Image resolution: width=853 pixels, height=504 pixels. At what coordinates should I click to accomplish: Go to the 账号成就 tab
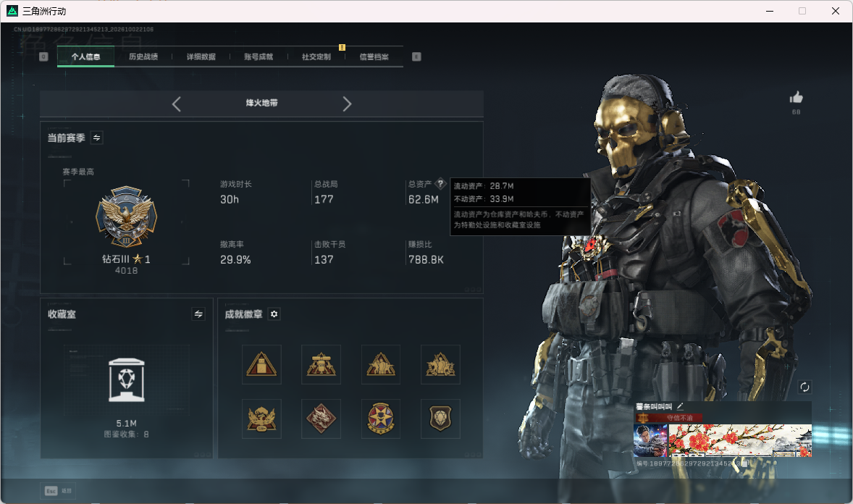(x=259, y=56)
